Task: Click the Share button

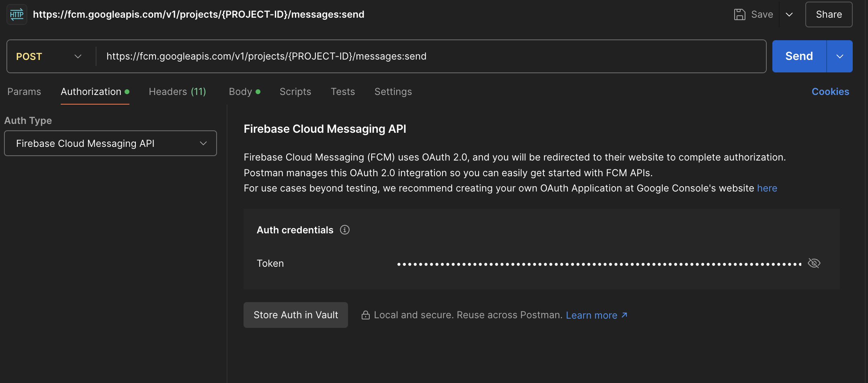Action: pyautogui.click(x=829, y=14)
